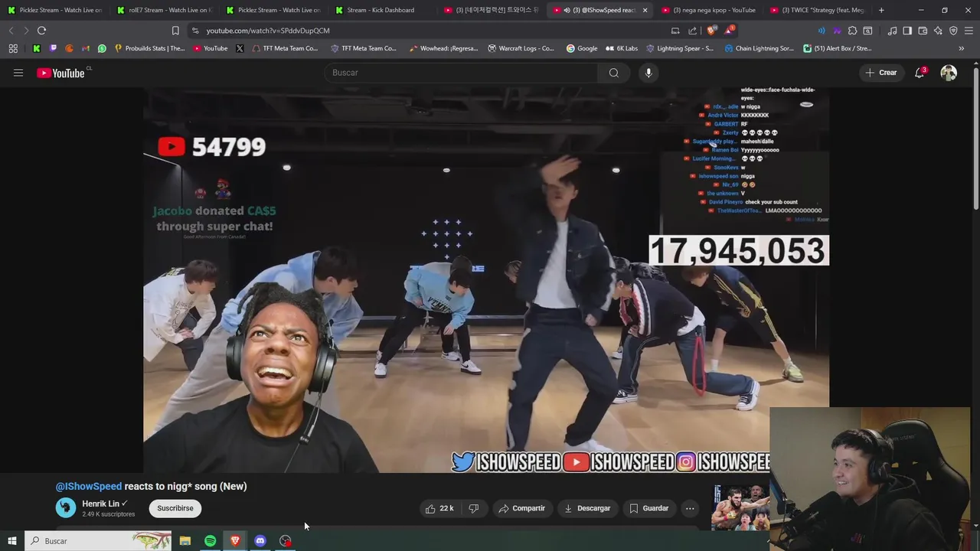Open the YouTube hamburger guide menu
This screenshot has width=980, height=551.
tap(18, 73)
